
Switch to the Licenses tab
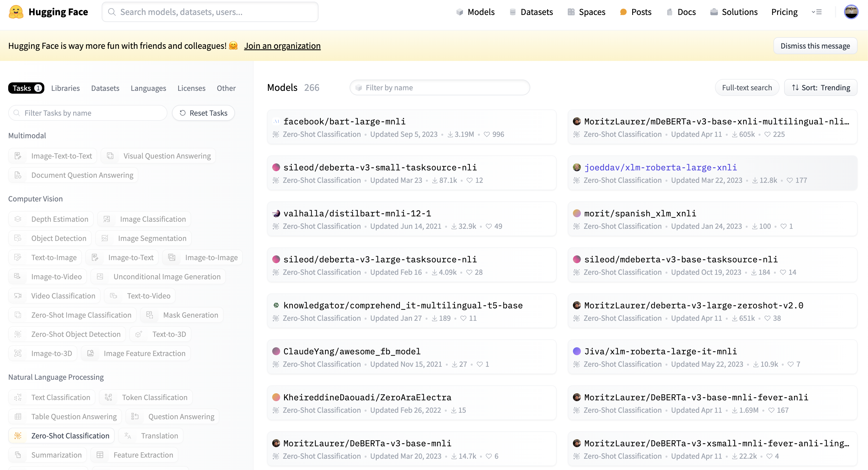tap(191, 88)
